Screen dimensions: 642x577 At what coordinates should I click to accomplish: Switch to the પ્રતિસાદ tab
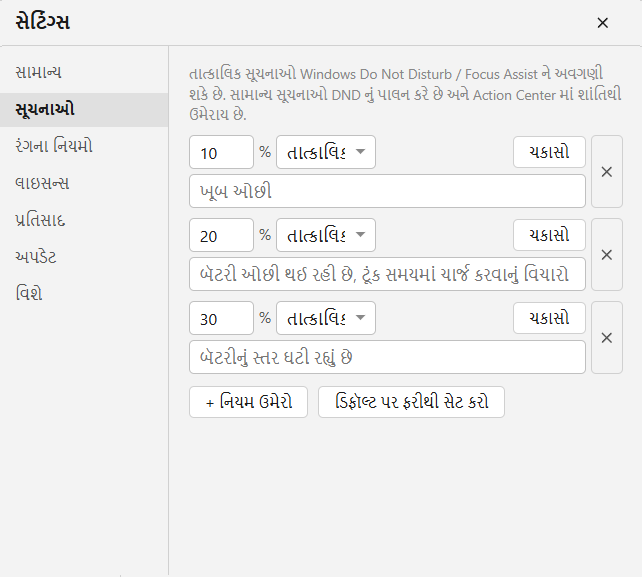[84, 220]
